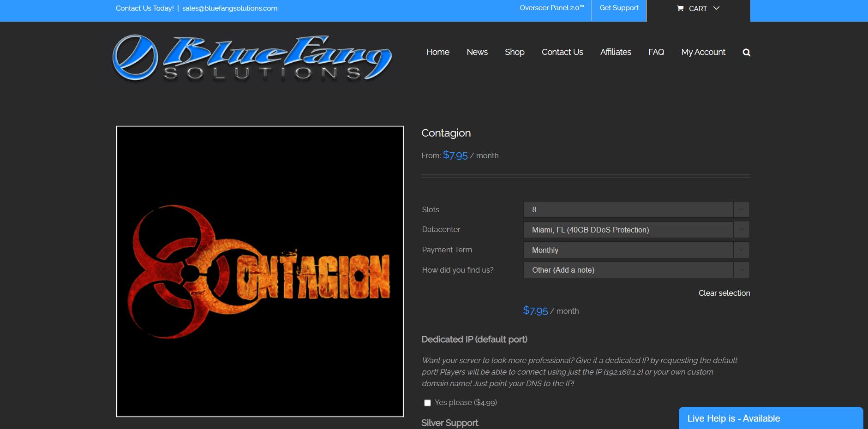Open the Affiliates menu item
This screenshot has height=429, width=868.
coord(616,52)
